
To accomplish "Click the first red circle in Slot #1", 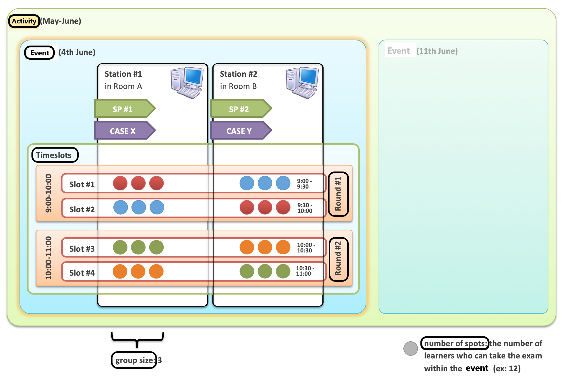I will 120,183.
